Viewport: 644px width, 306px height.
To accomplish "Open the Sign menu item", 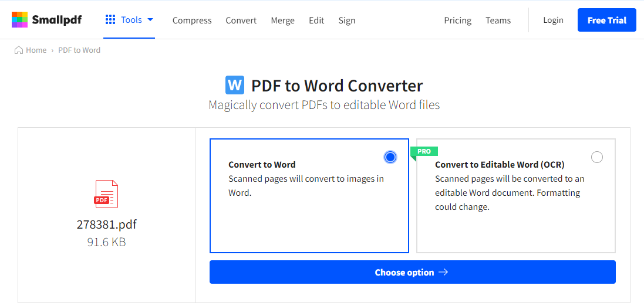I will [x=346, y=21].
